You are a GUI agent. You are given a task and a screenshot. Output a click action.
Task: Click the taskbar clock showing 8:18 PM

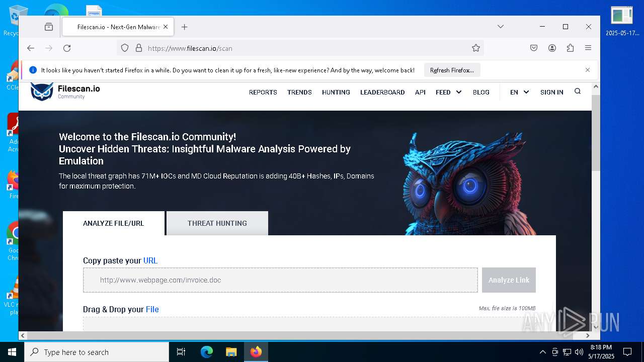coord(601,352)
